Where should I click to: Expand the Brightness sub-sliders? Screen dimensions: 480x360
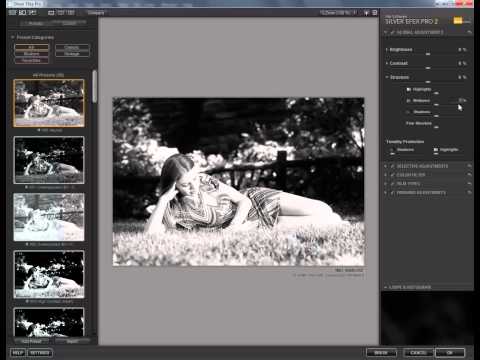tap(387, 49)
